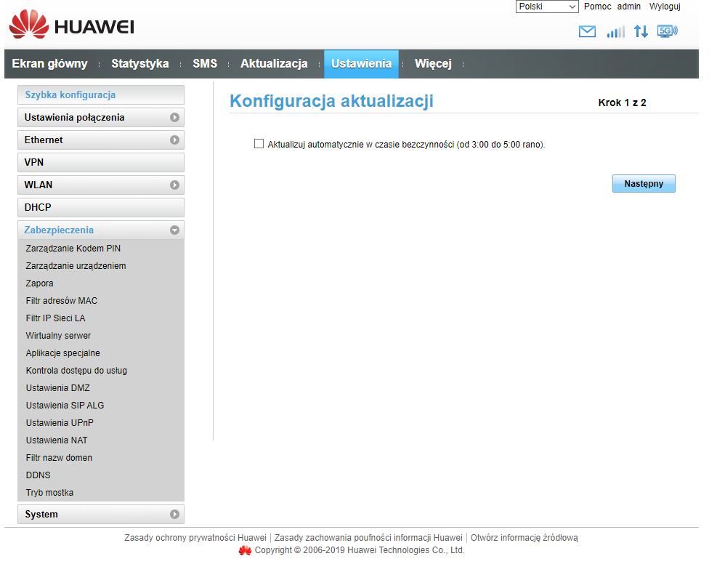Open the Aktualizacja tab
Viewport: 717px width, 588px height.
(274, 64)
